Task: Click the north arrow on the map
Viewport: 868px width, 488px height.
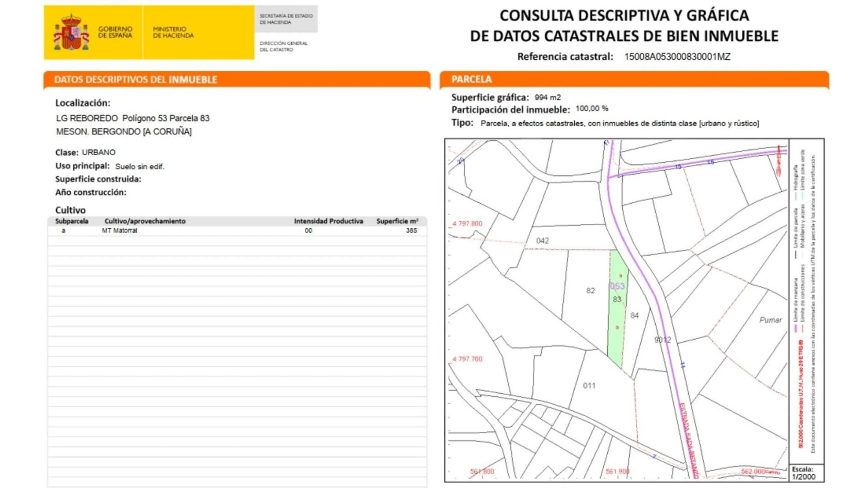Action: tap(779, 161)
